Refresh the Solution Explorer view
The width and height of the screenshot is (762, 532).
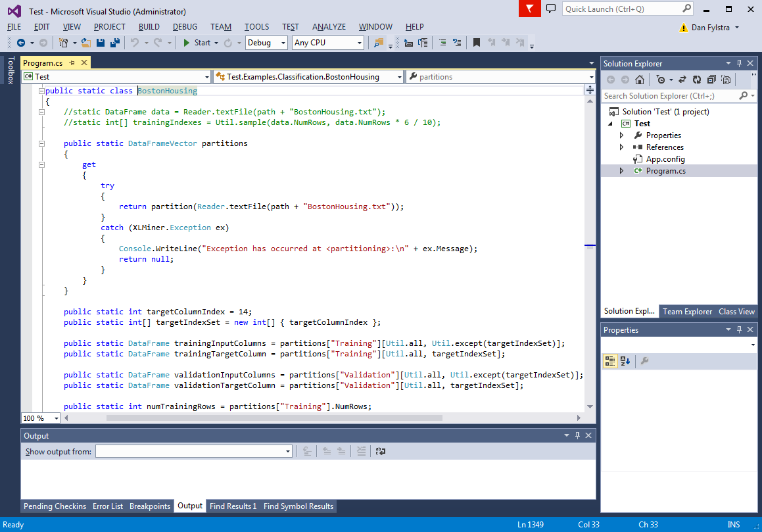coord(697,80)
